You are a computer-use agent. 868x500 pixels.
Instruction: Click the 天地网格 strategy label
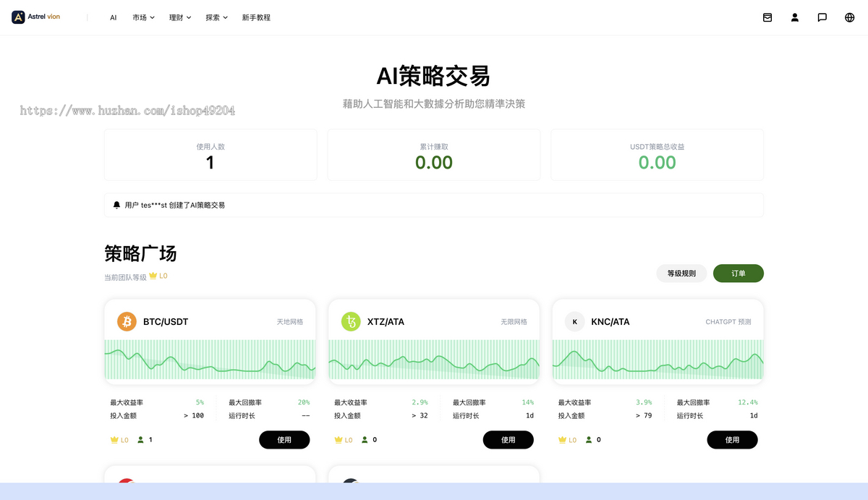tap(290, 321)
